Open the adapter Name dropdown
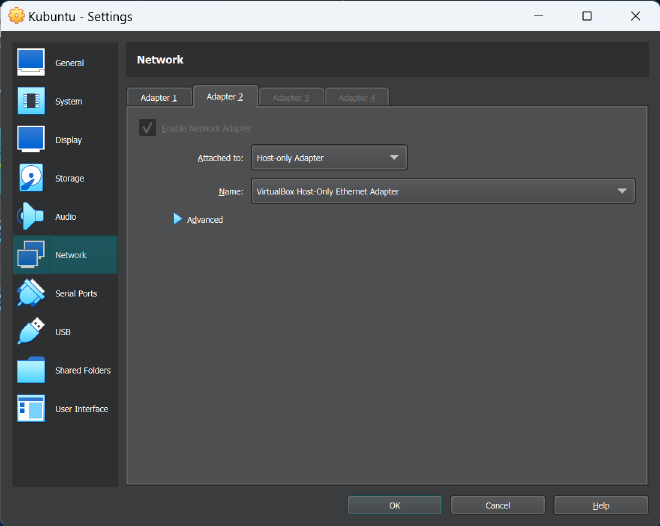The image size is (660, 526). pos(443,191)
